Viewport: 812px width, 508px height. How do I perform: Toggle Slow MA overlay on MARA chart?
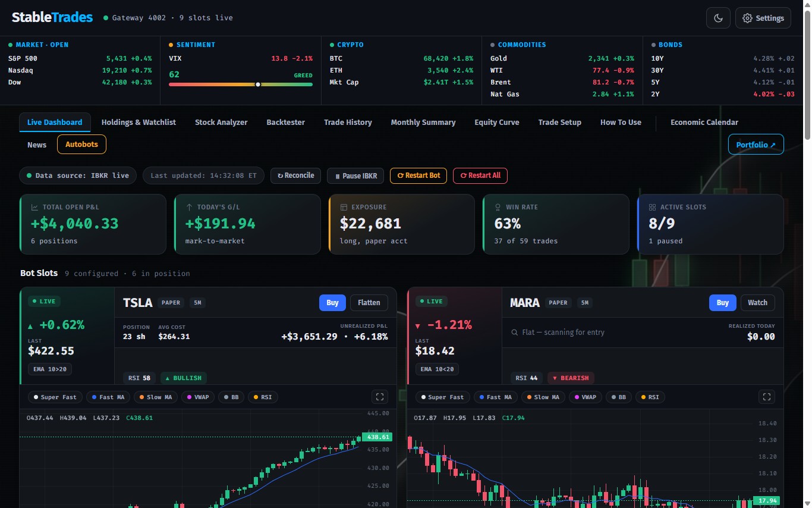click(x=543, y=397)
